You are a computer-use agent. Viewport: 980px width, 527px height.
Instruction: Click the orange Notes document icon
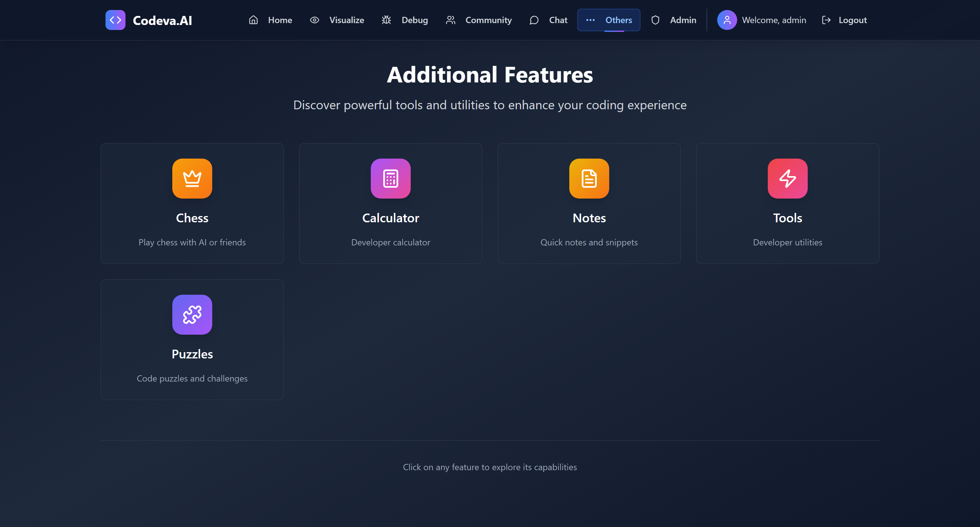pyautogui.click(x=589, y=179)
